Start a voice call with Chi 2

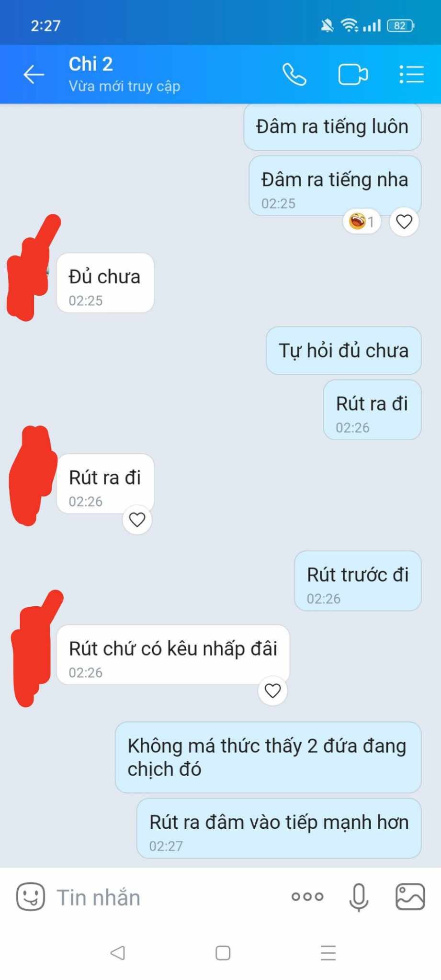294,75
